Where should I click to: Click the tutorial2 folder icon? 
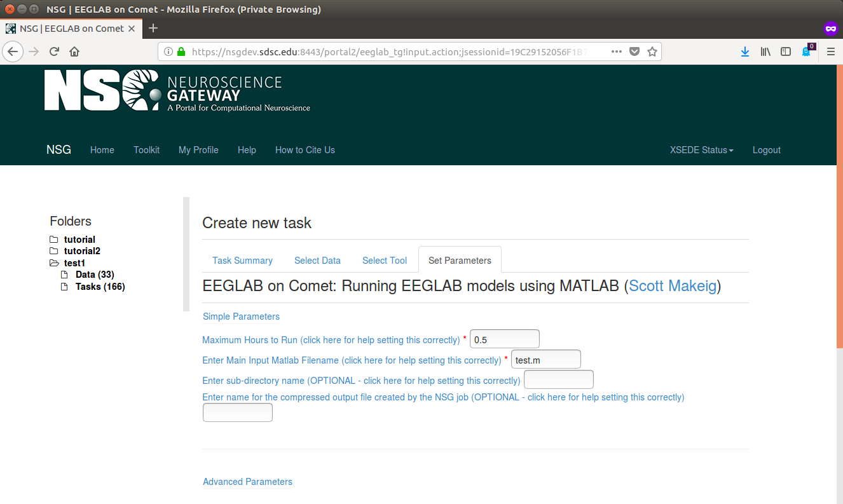(54, 251)
